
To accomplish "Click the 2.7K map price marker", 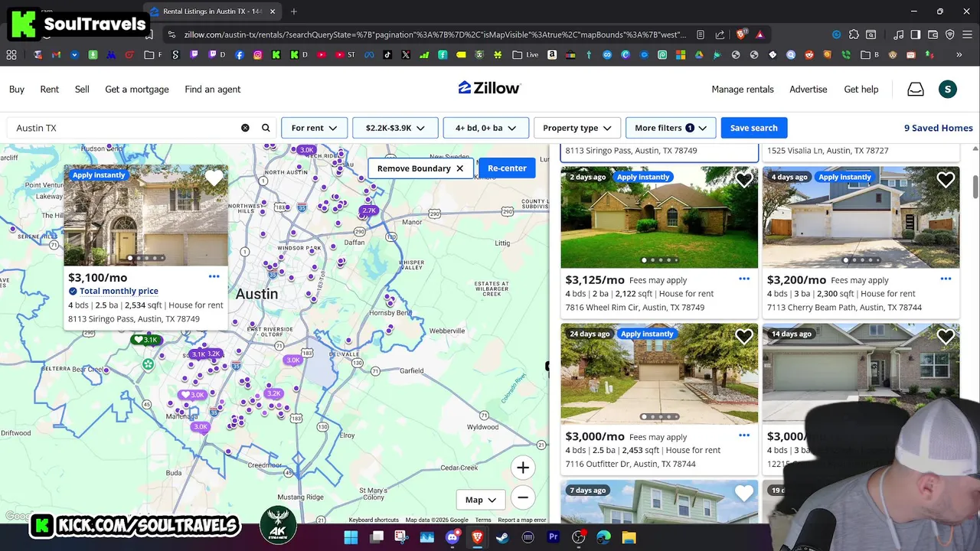I will tap(369, 210).
